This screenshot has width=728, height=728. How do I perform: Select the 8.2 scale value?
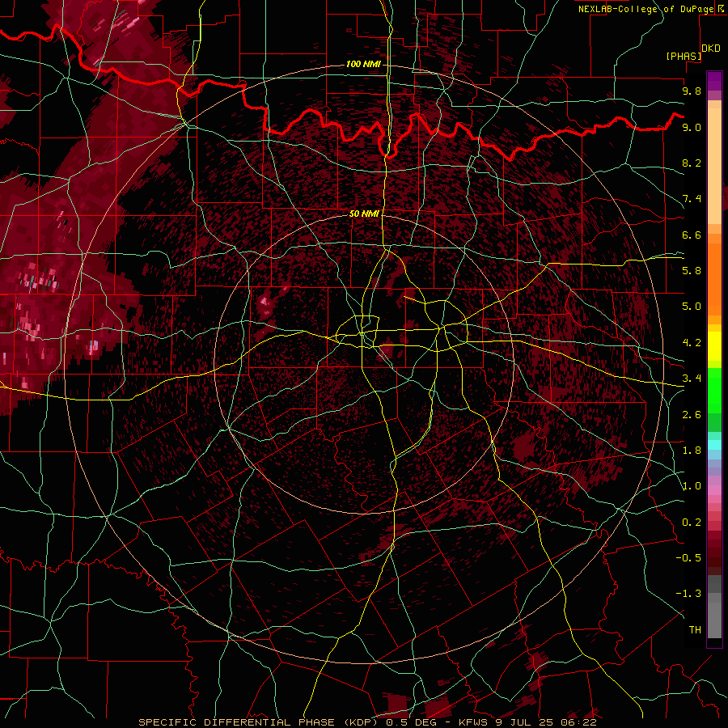coord(692,163)
